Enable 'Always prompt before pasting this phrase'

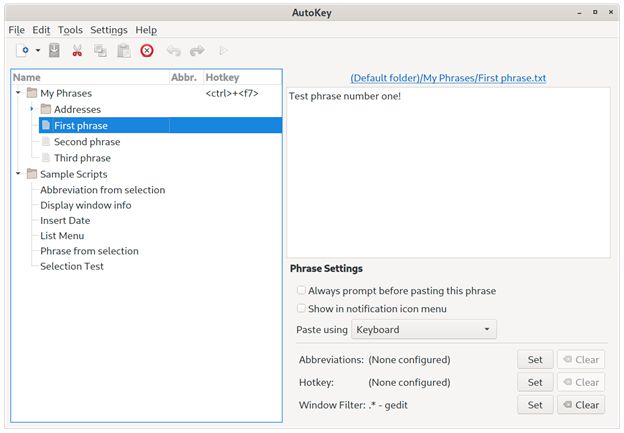point(302,291)
